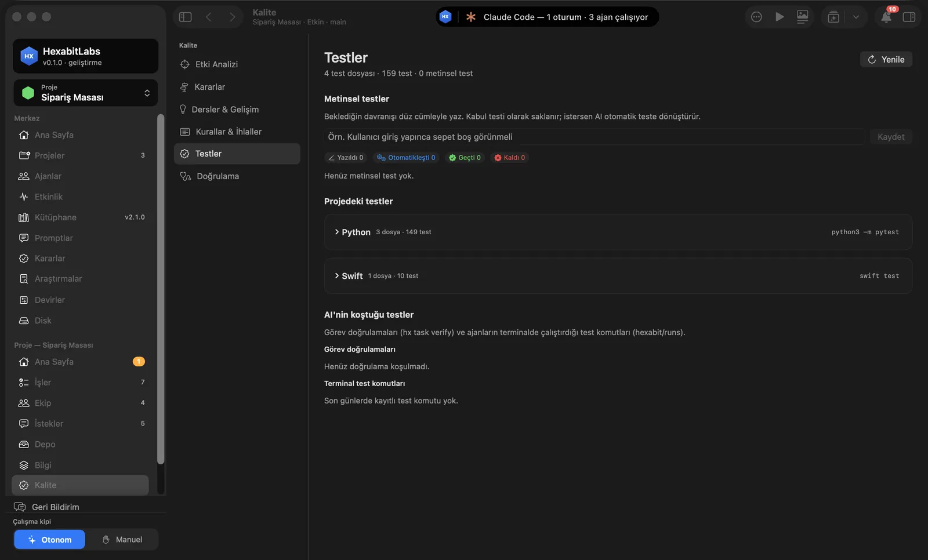Open Araştırmalar in sidebar

pos(81,279)
